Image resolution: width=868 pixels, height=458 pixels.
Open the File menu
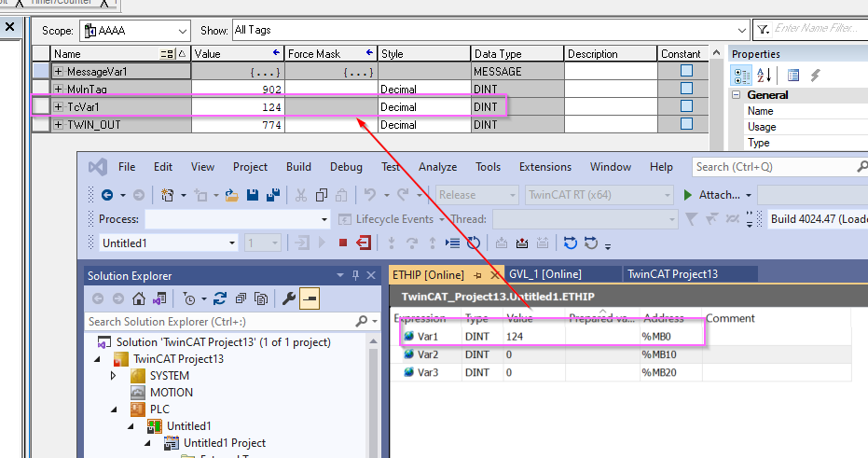[x=126, y=167]
